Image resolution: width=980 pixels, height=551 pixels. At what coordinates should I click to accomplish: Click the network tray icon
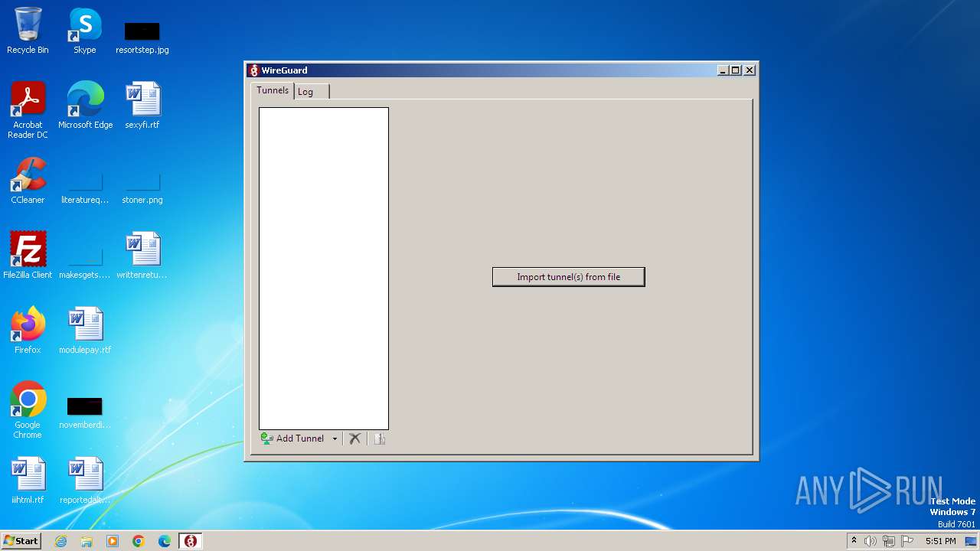coord(889,541)
